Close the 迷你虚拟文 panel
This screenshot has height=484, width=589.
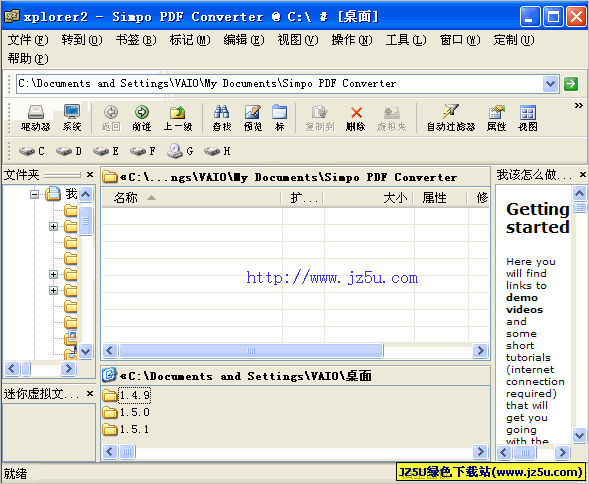point(90,393)
